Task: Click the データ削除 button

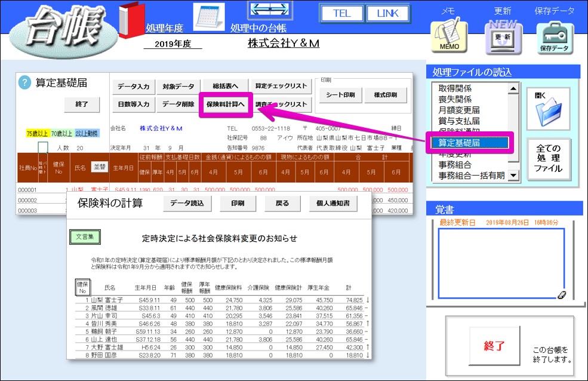Action: 178,105
